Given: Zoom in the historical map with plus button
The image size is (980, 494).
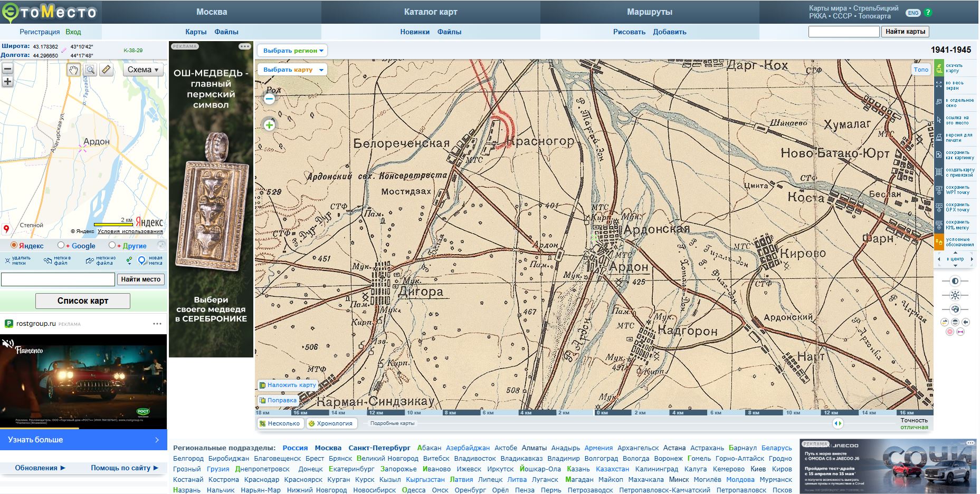Looking at the screenshot, I should click(x=270, y=125).
